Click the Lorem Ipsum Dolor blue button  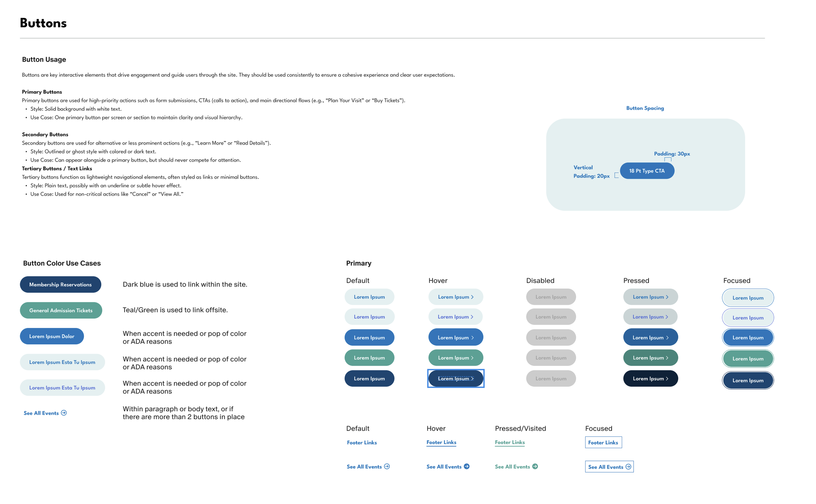pyautogui.click(x=52, y=337)
